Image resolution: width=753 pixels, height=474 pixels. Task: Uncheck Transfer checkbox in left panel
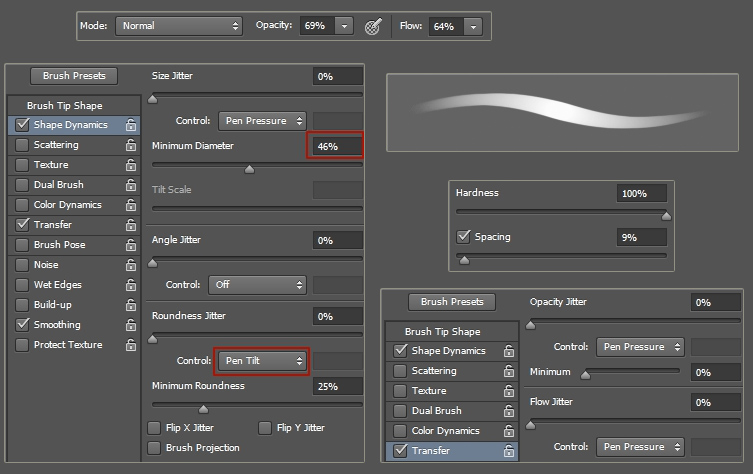point(22,225)
